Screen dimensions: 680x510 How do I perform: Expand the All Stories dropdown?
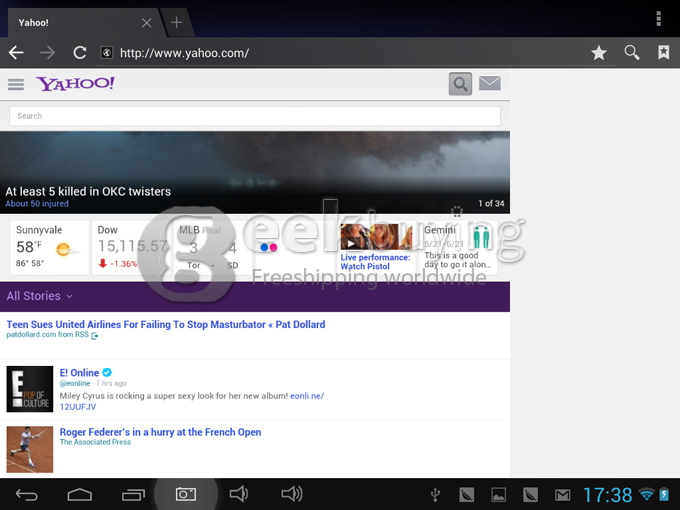(39, 296)
